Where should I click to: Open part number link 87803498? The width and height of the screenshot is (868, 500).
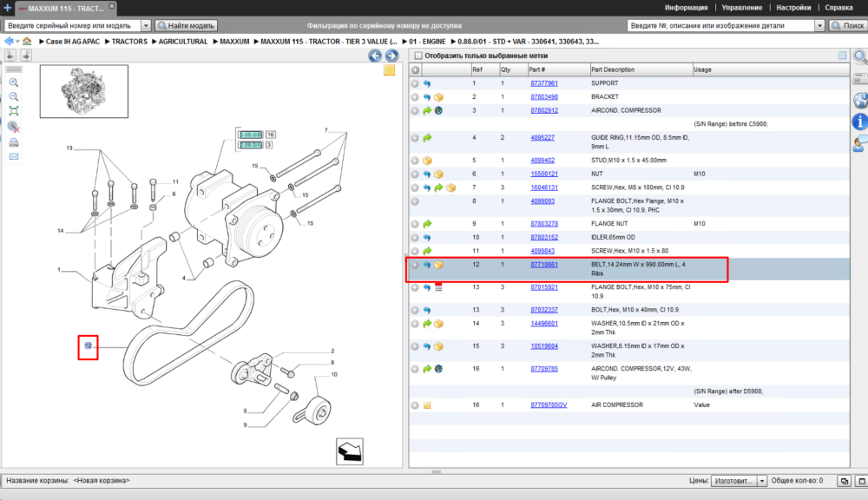pos(544,97)
